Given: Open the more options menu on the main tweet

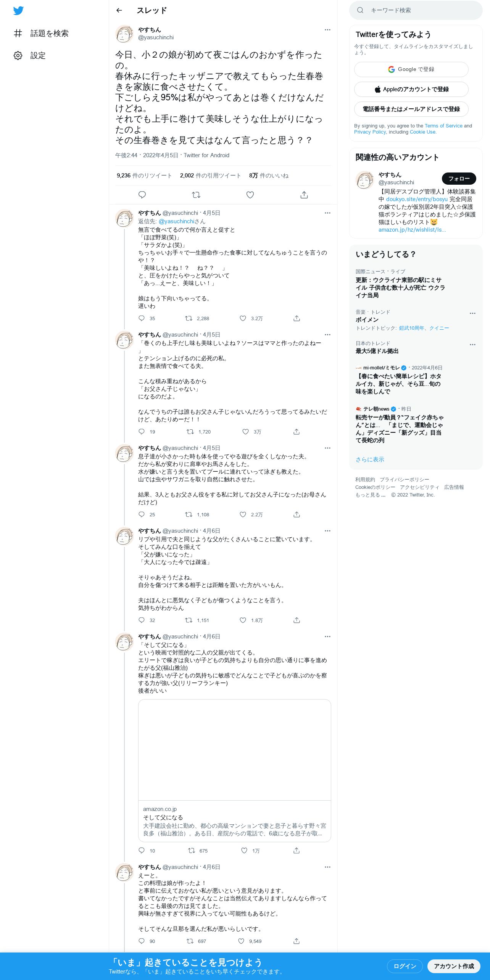Looking at the screenshot, I should [327, 30].
